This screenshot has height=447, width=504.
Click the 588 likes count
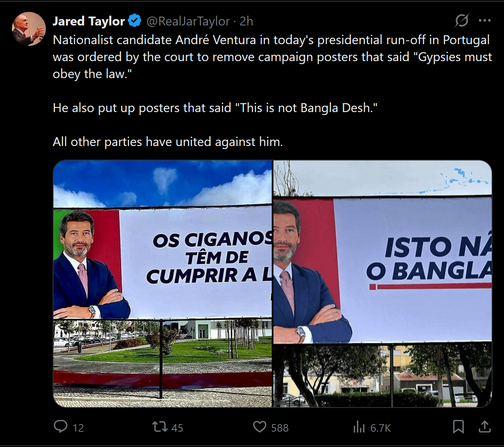pos(280,428)
